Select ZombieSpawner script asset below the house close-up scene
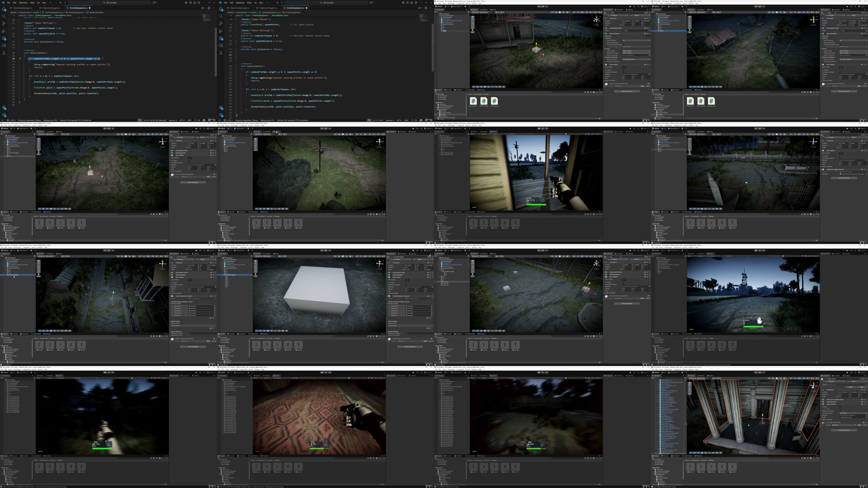868x488 pixels. click(494, 101)
